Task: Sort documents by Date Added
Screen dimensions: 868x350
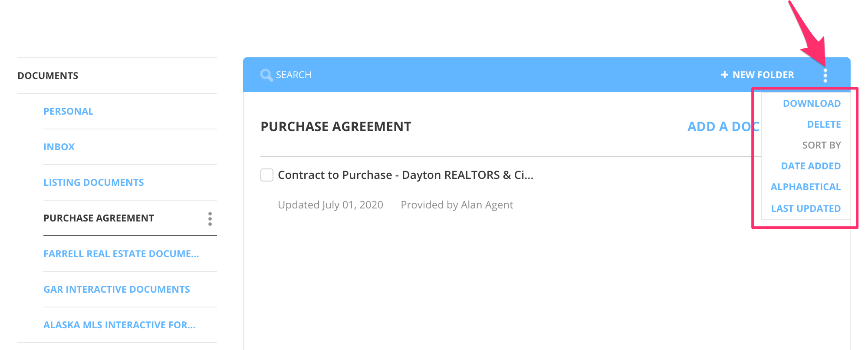Action: (811, 166)
